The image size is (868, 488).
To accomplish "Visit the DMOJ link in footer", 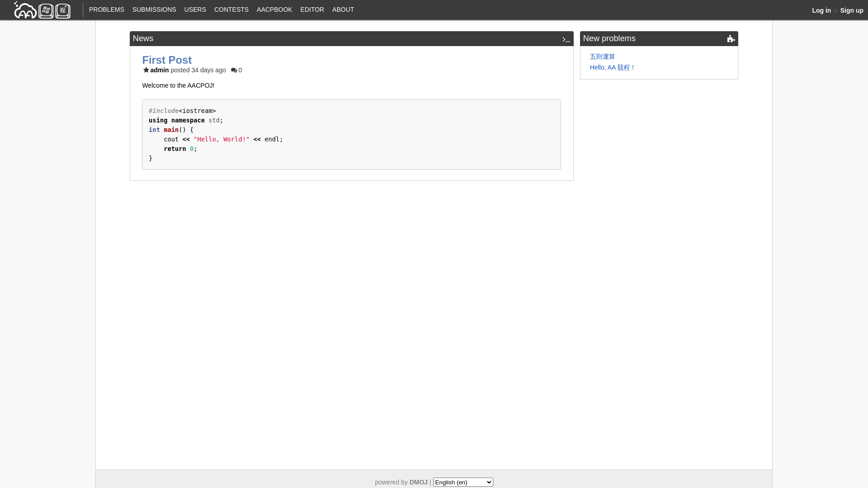I will (419, 482).
